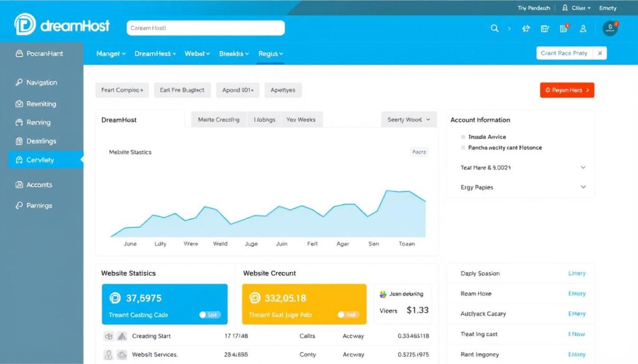Viewport: 638px width, 364px height.
Task: Click the DreamHost logo icon
Action: [25, 24]
